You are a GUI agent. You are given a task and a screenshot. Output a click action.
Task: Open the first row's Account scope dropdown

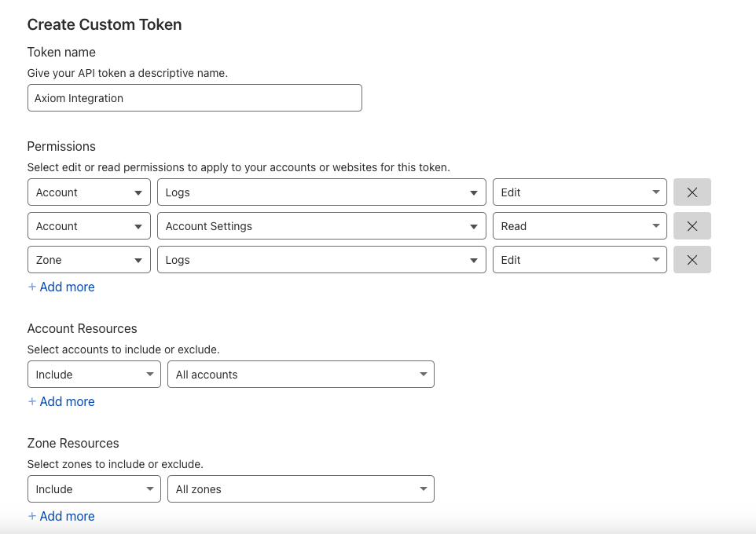click(x=90, y=192)
